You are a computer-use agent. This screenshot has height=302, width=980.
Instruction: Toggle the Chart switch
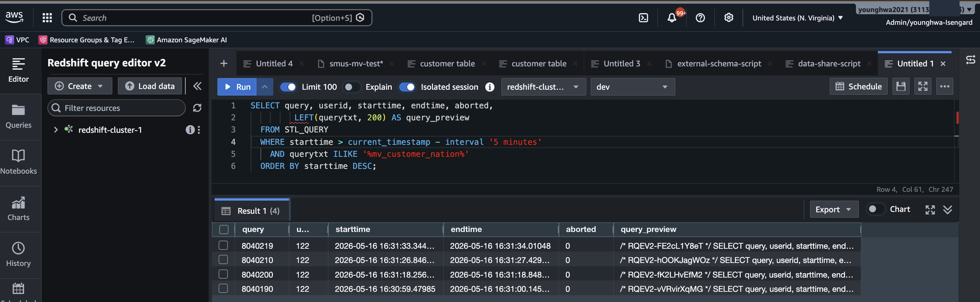875,209
